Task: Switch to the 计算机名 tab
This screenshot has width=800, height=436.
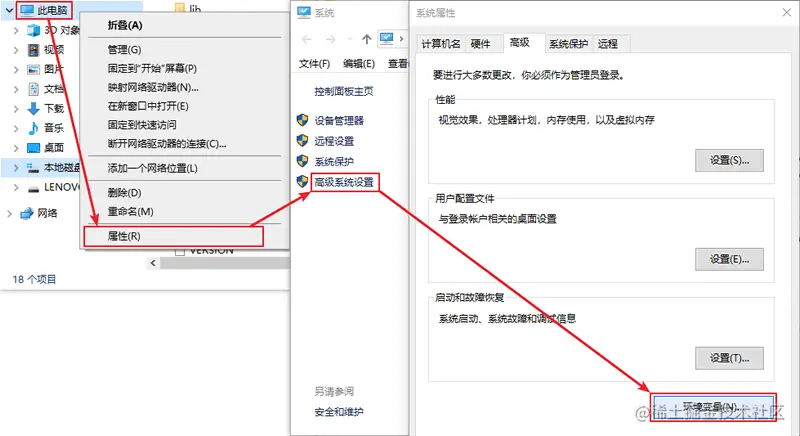Action: [440, 44]
